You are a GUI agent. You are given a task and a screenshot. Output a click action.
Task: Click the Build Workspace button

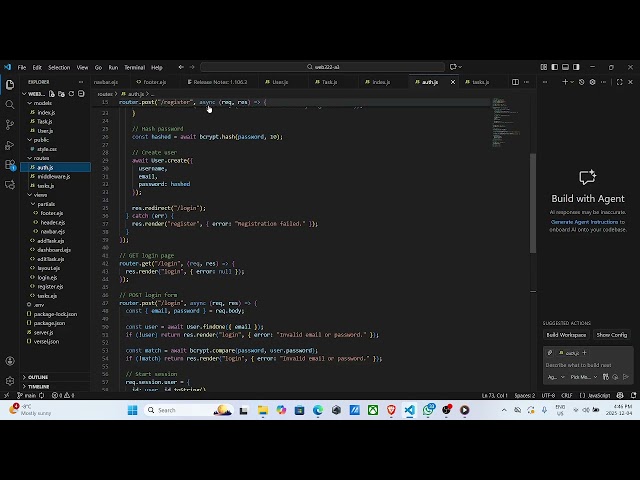566,335
